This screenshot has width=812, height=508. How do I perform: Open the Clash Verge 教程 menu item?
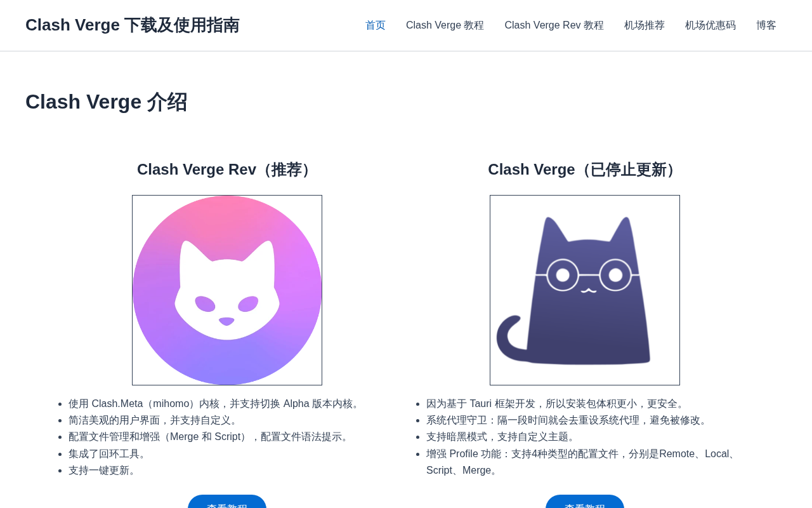445,25
